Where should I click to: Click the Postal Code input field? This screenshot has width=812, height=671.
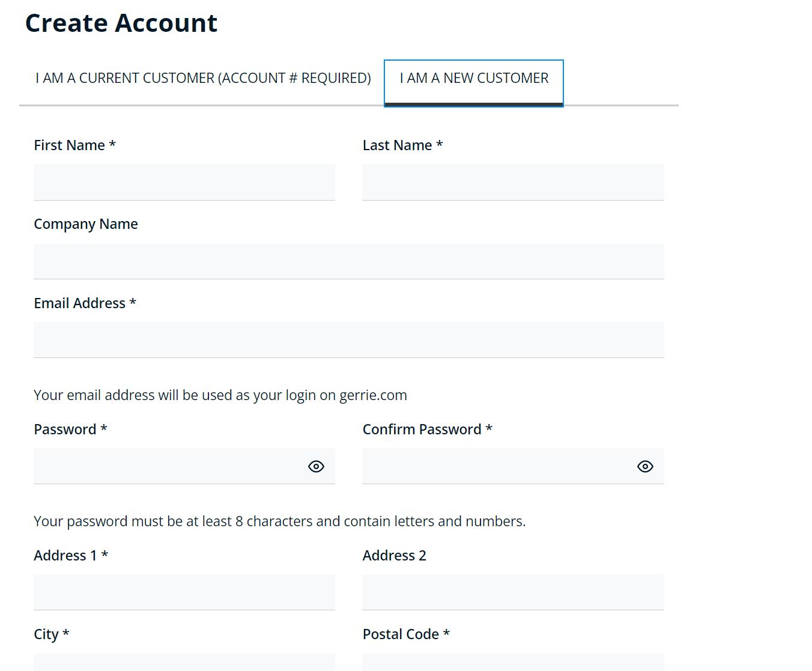513,662
